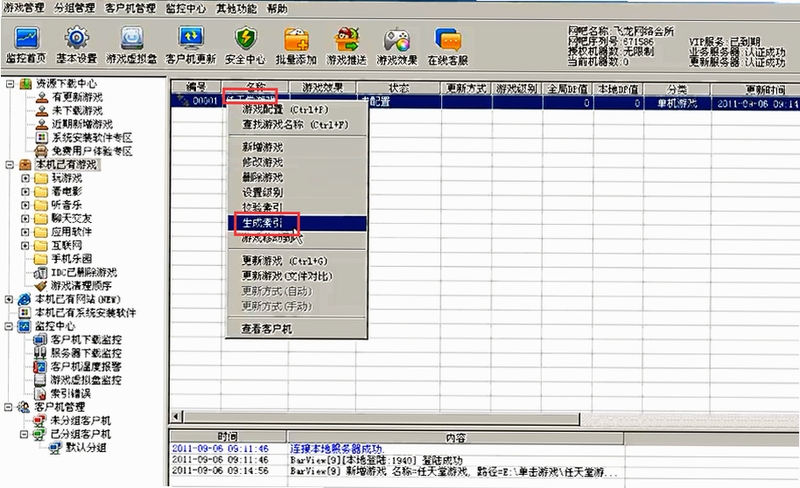The height and width of the screenshot is (488, 800).
Task: Open the 监控中心 menu bar item
Action: (x=186, y=8)
